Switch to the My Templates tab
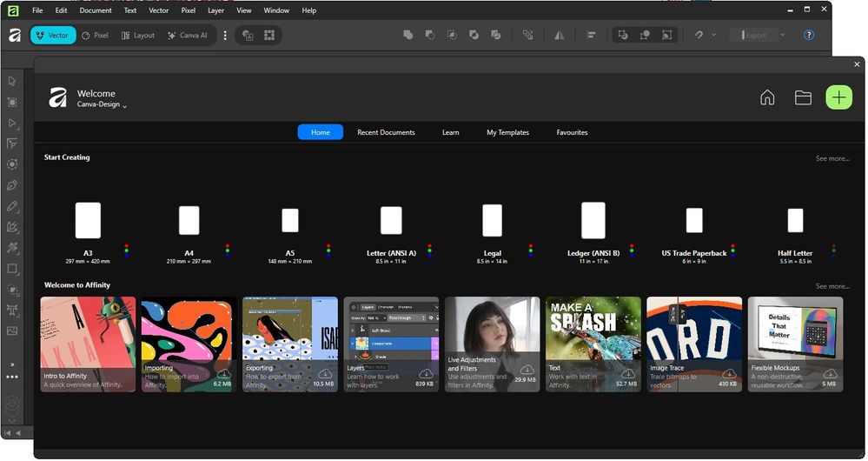 pyautogui.click(x=507, y=132)
